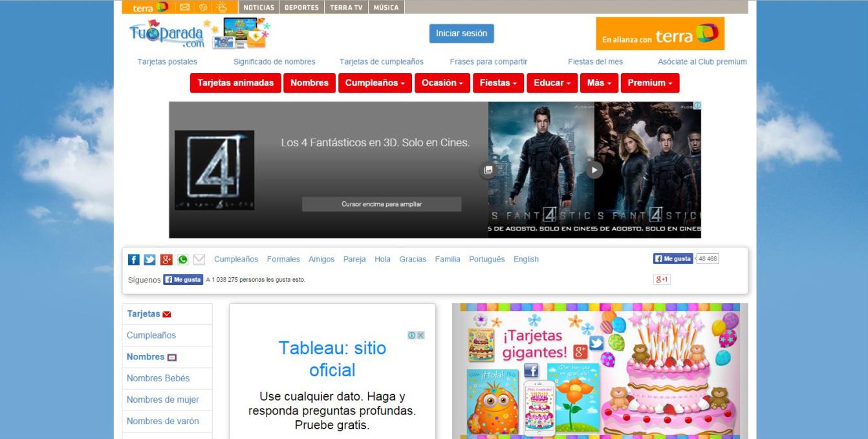Open the Terra mail envelope icon
The height and width of the screenshot is (439, 868).
pyautogui.click(x=184, y=7)
